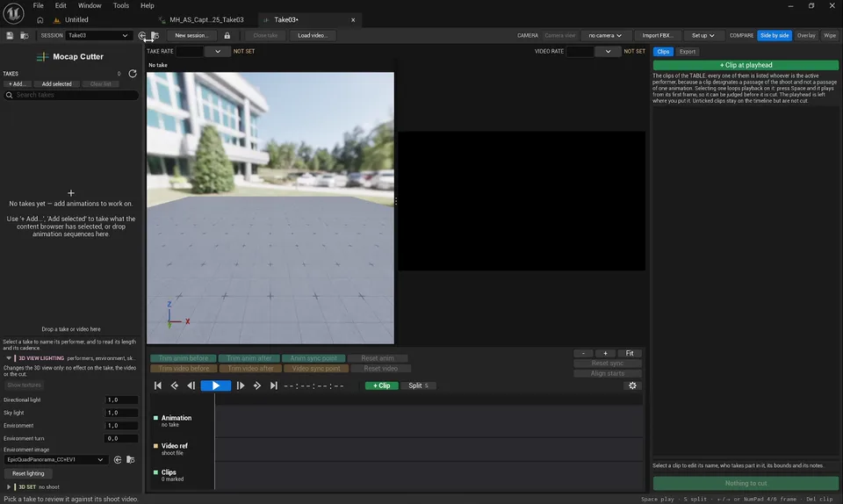Switch compare mode to Overlay
Image resolution: width=843 pixels, height=504 pixels.
806,35
